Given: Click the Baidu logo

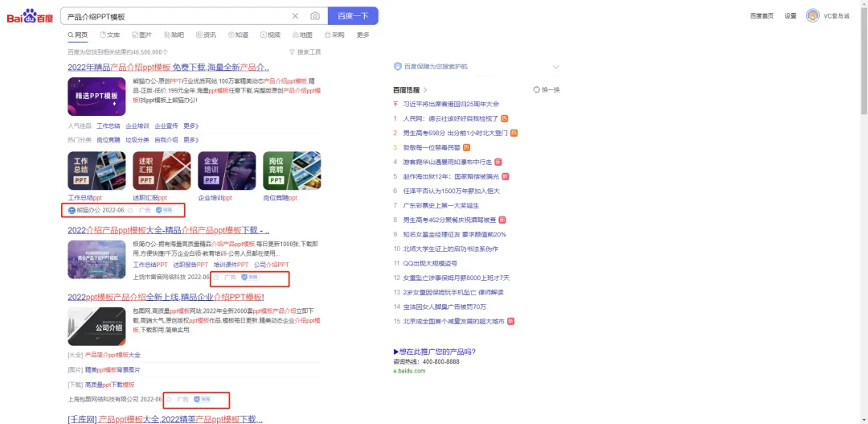Looking at the screenshot, I should click(30, 16).
